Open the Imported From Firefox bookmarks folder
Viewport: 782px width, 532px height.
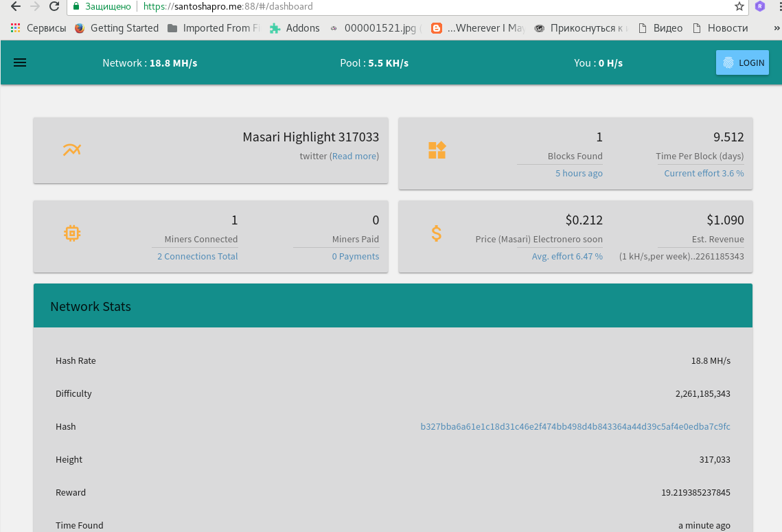214,28
